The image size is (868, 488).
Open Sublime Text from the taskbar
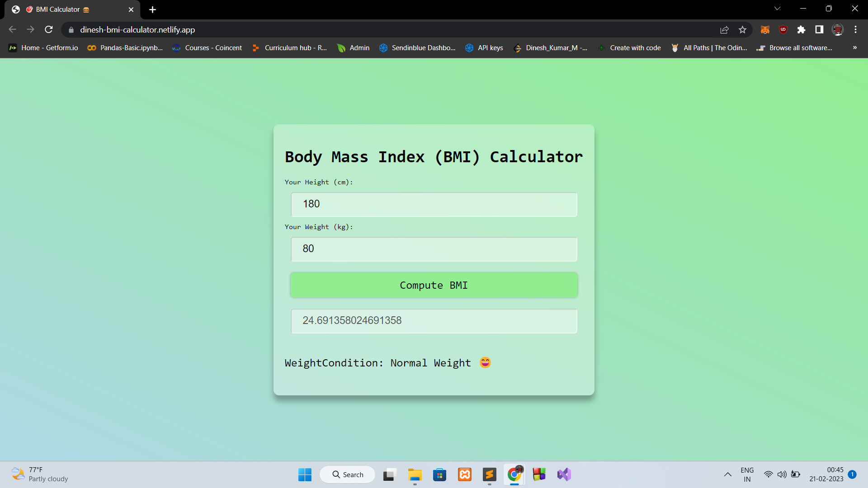click(x=490, y=474)
